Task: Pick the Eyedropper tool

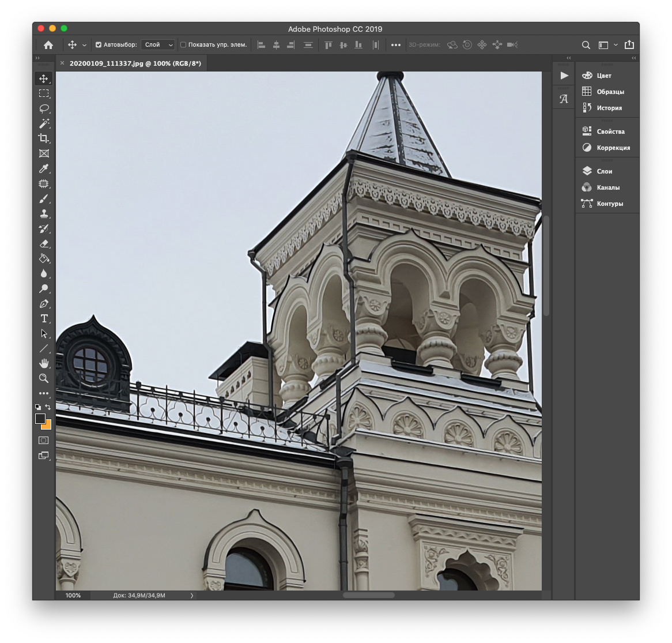Action: [x=44, y=168]
